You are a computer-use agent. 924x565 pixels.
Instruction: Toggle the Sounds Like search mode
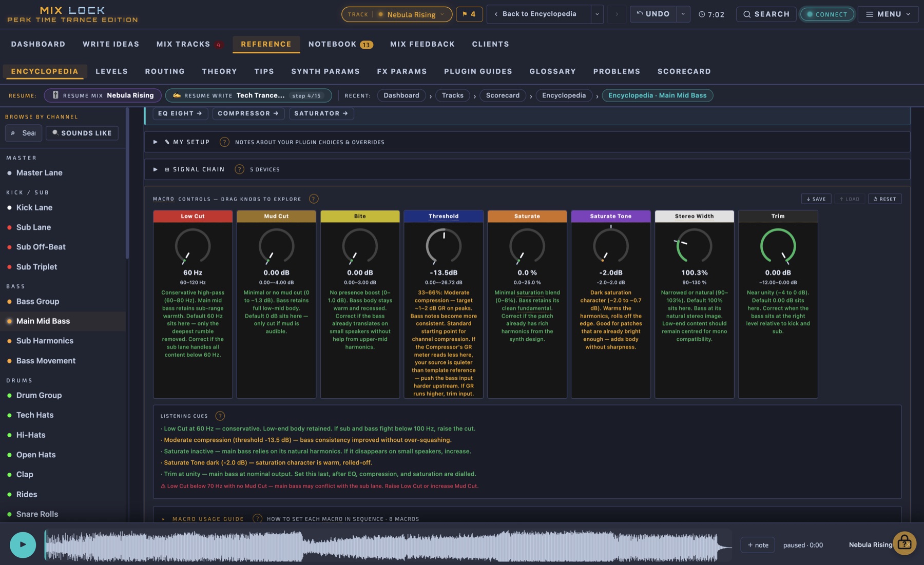click(82, 133)
